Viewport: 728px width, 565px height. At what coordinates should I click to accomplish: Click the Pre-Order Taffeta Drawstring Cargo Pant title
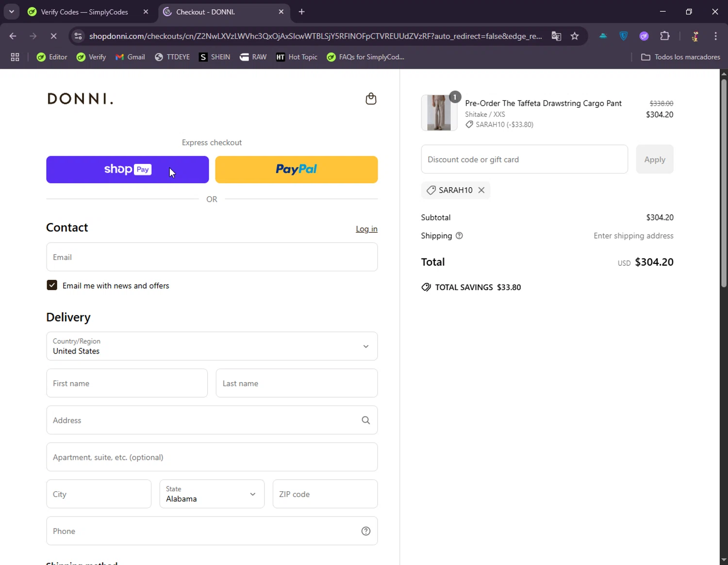tap(543, 103)
